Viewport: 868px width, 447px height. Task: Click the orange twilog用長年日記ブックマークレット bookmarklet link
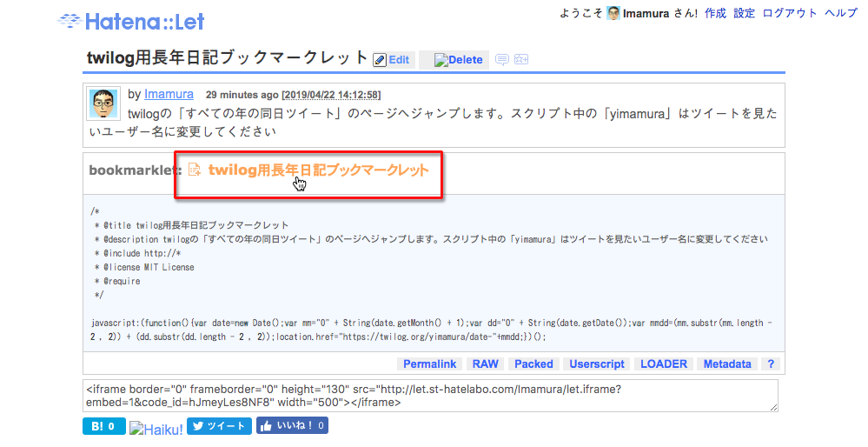318,170
